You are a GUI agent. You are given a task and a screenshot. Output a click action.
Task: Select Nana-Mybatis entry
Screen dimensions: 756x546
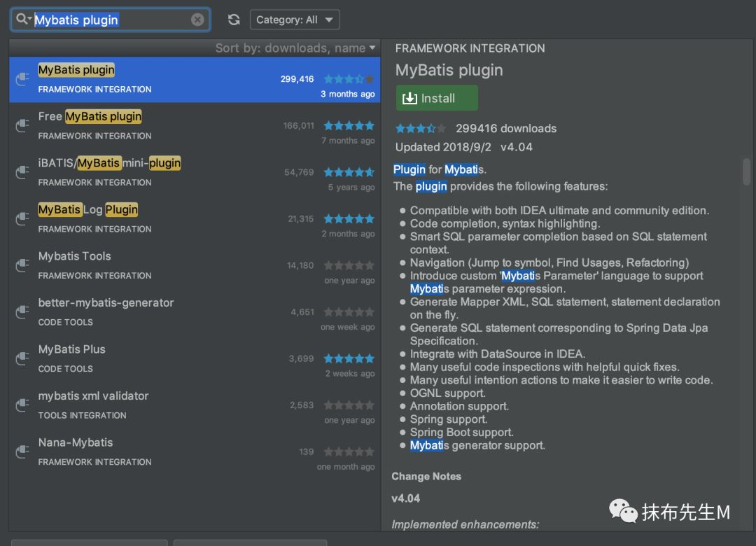point(195,452)
